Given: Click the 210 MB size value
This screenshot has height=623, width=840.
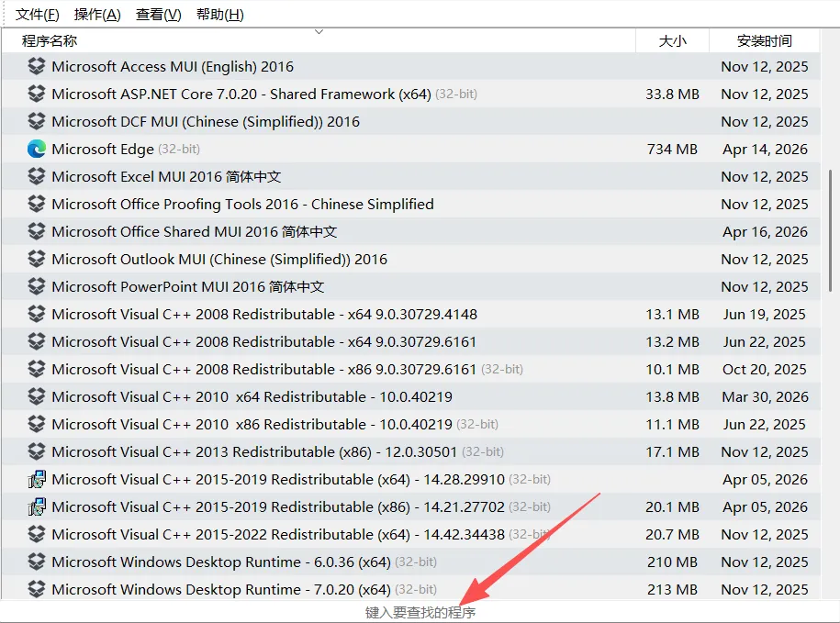Looking at the screenshot, I should tap(672, 562).
